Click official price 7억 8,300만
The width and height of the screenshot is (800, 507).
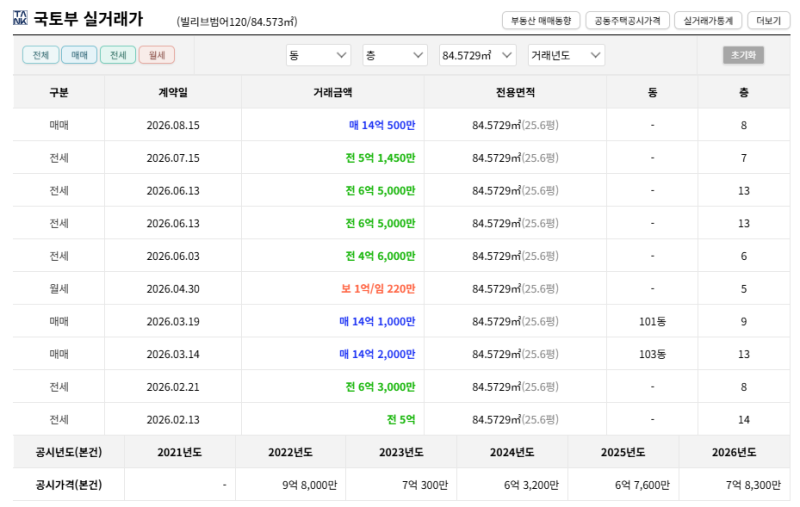click(753, 485)
